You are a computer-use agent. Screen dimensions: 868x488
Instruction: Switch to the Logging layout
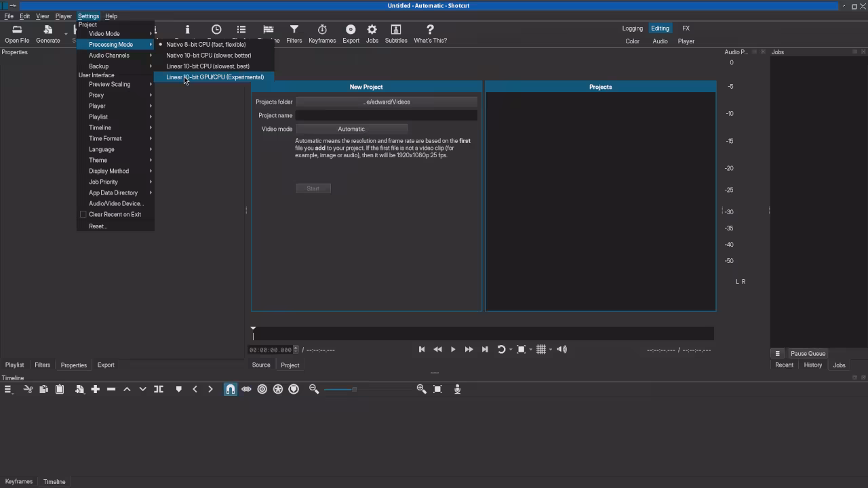tap(632, 28)
